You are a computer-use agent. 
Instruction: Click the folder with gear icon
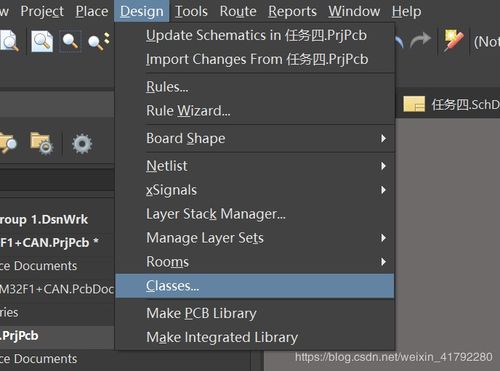[41, 144]
